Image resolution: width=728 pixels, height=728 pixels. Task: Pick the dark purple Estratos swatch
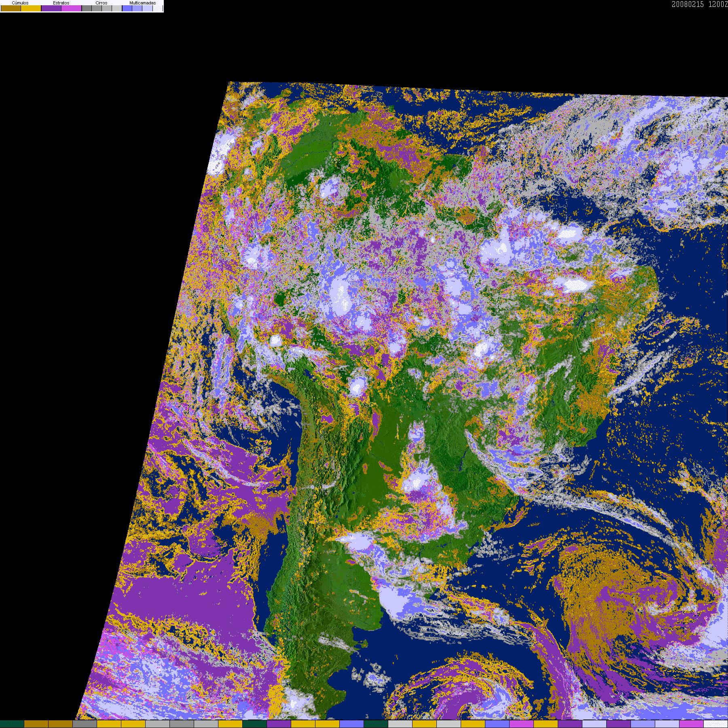[x=51, y=8]
